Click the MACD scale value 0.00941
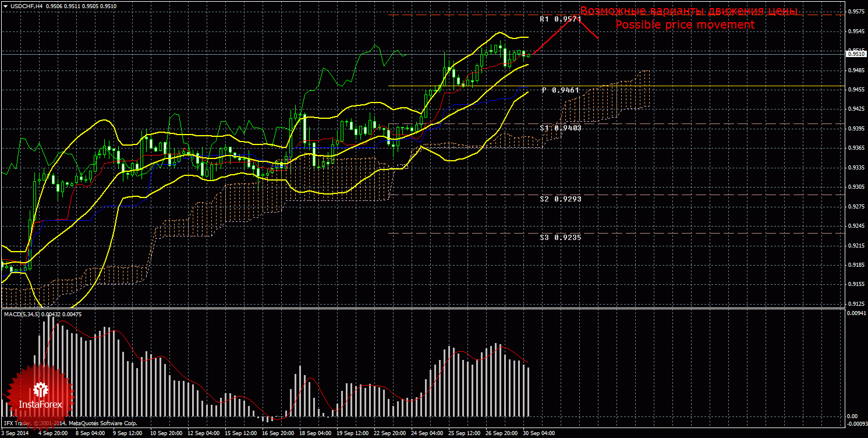The image size is (868, 438). (856, 314)
